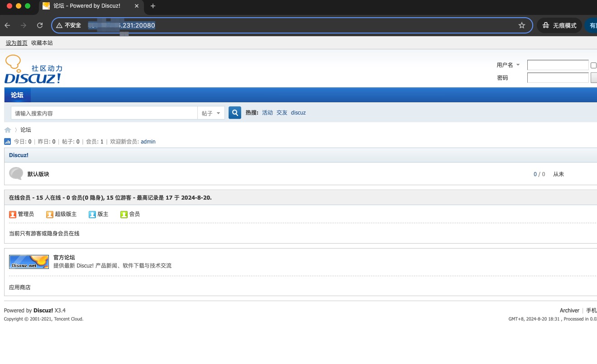Select the 论坛 navigation tab
Viewport: 597px width, 364px height.
[x=17, y=95]
